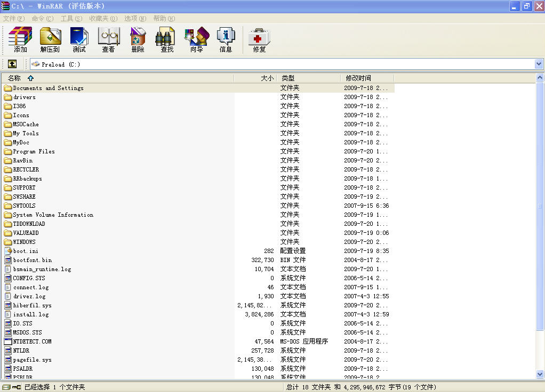Select the System Volume Information folder
The width and height of the screenshot is (545, 392).
tap(53, 215)
